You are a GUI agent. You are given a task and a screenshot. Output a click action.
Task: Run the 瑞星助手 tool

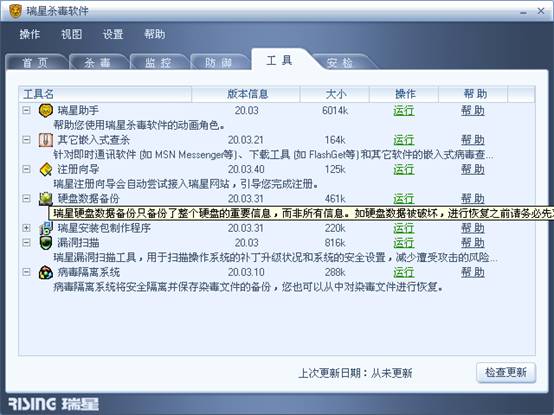[x=404, y=111]
